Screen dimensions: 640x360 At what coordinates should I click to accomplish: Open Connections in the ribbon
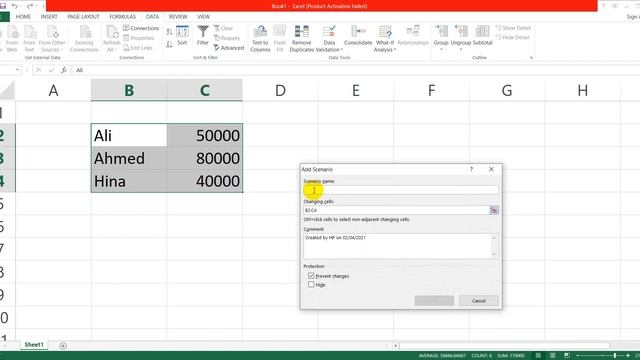141,28
